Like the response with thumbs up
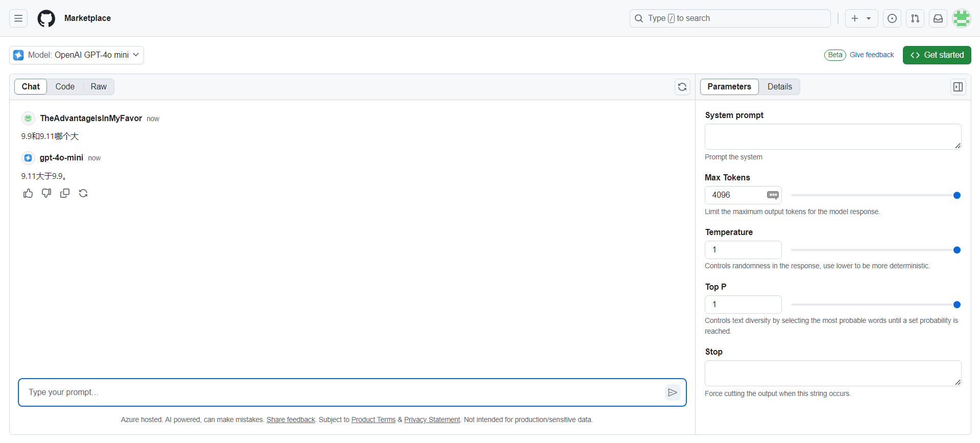Viewport: 980px width, 443px height. (28, 193)
